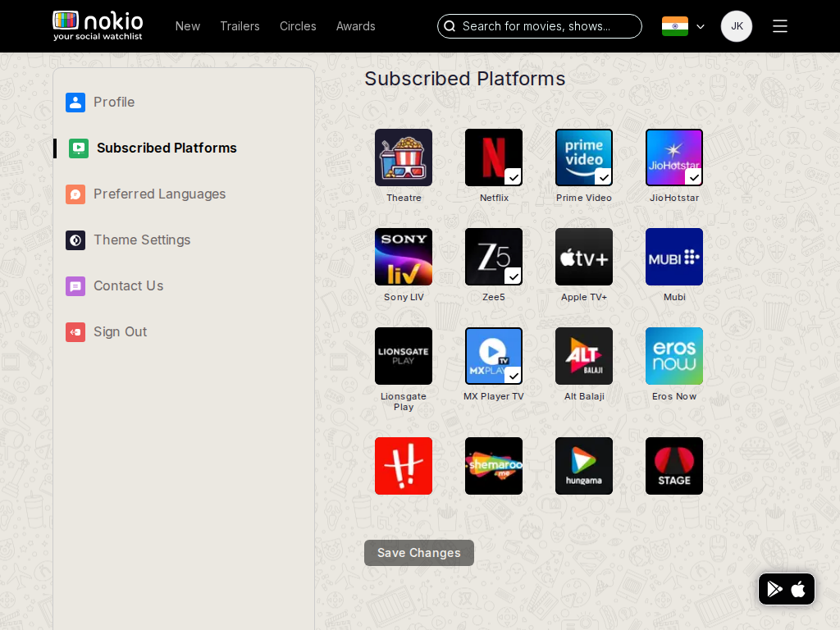Select the Hungama platform tile

584,466
